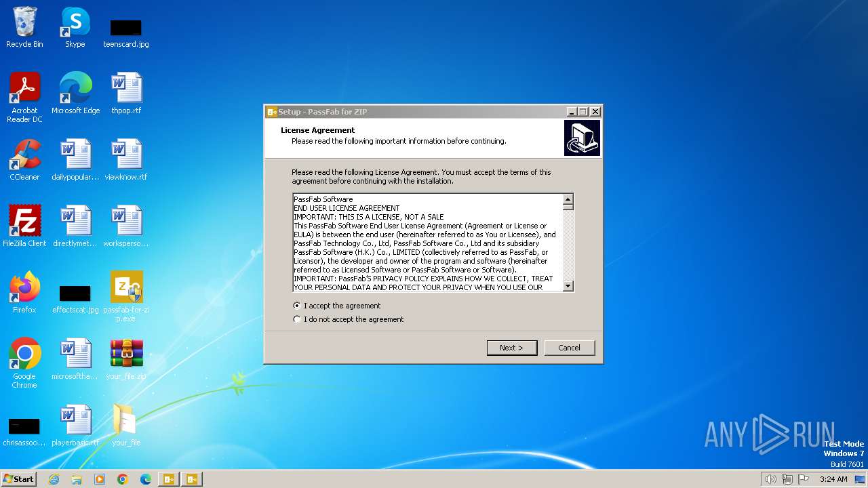The image size is (868, 488).
Task: Launch Microsoft Edge desktop shortcut
Action: pyautogui.click(x=75, y=94)
